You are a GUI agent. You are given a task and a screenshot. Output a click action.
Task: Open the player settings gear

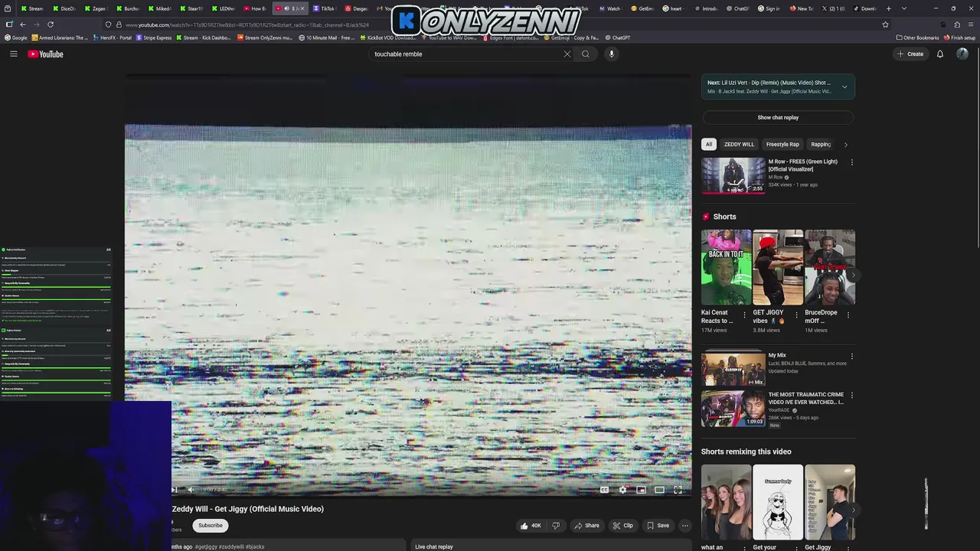[622, 490]
